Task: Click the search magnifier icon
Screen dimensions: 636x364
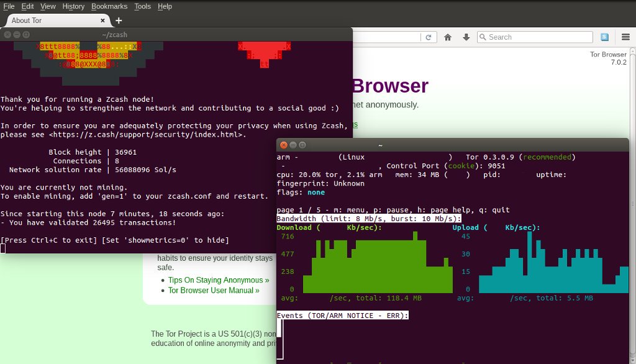Action: [483, 37]
